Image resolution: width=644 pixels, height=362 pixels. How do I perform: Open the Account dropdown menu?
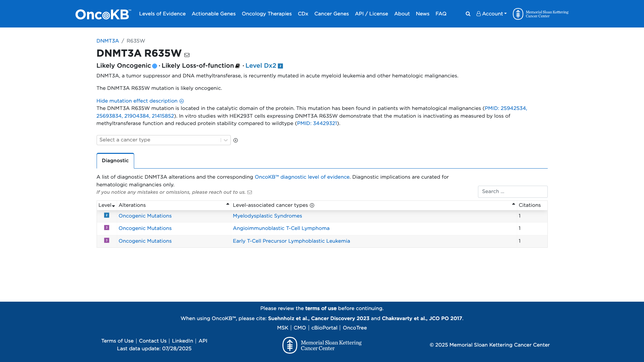(491, 14)
